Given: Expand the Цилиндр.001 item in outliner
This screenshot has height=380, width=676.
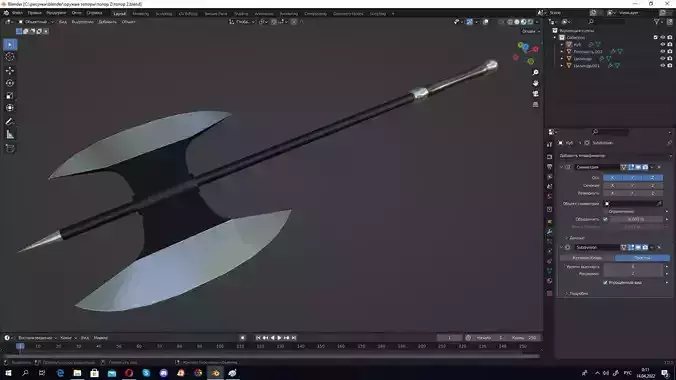Looking at the screenshot, I should 562,66.
